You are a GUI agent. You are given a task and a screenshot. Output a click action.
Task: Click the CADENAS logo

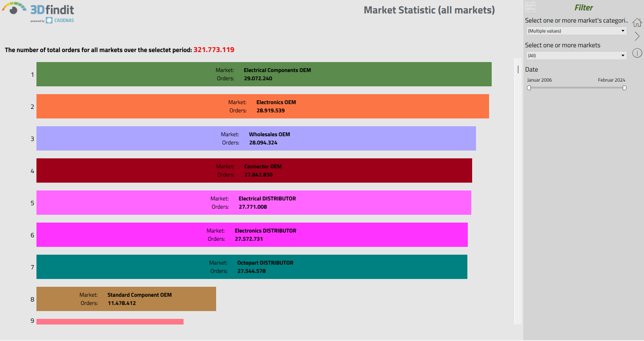(x=59, y=20)
